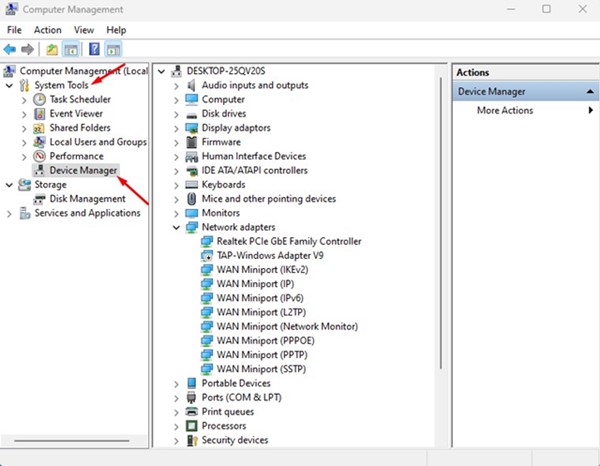600x466 pixels.
Task: Collapse the System Tools node
Action: pos(10,86)
